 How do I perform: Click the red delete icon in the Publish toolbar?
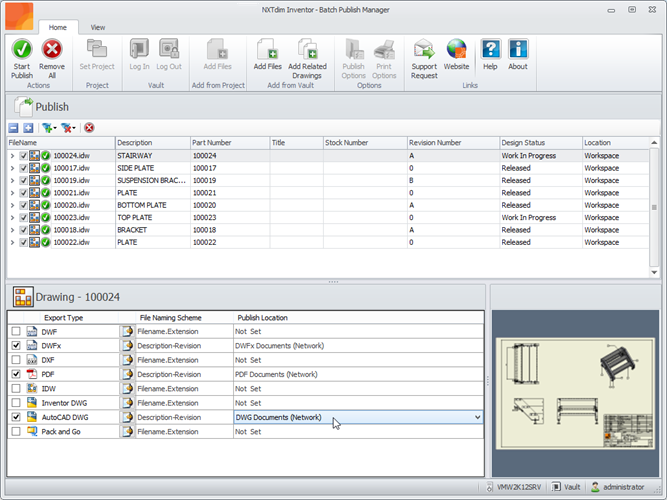tap(89, 128)
